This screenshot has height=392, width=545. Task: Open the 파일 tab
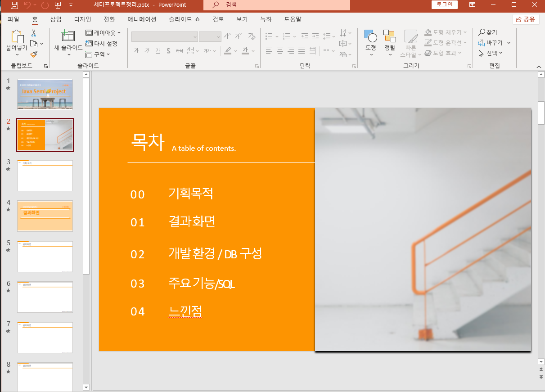(x=14, y=19)
